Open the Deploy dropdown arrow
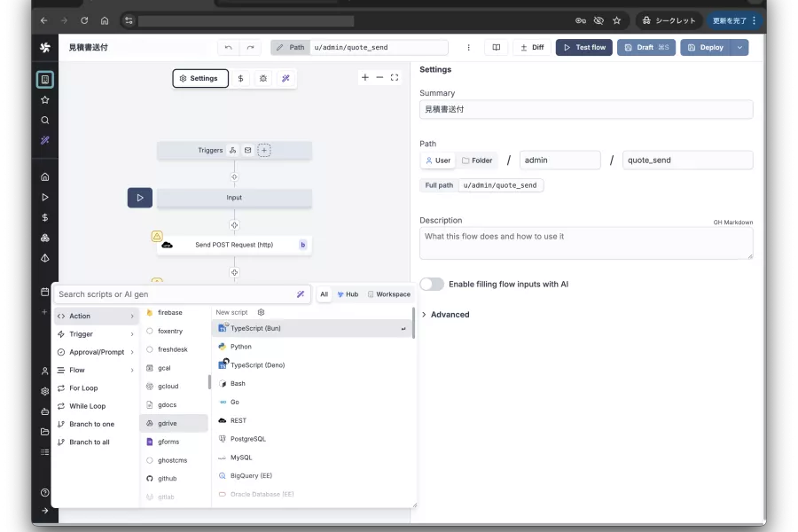 (x=739, y=47)
